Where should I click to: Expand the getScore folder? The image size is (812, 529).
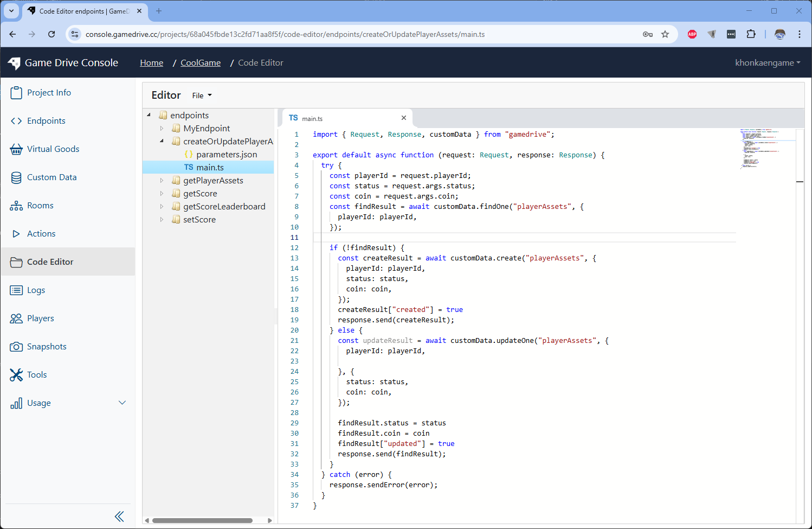[x=161, y=193]
